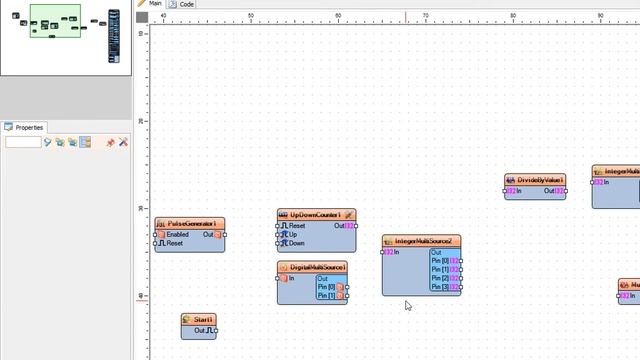Screen dimensions: 640x360
Task: Click the Reset pin of PulseGenerator1
Action: coord(155,243)
